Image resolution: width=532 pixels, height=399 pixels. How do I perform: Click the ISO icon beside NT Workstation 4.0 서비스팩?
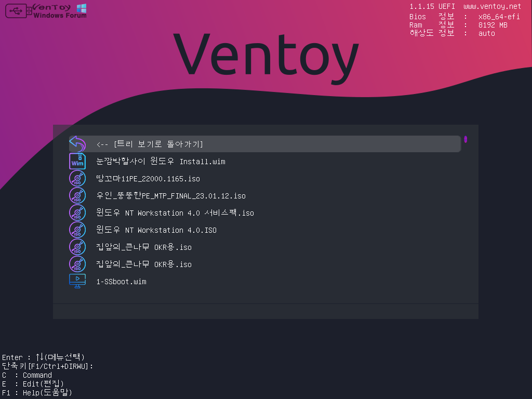pyautogui.click(x=77, y=212)
